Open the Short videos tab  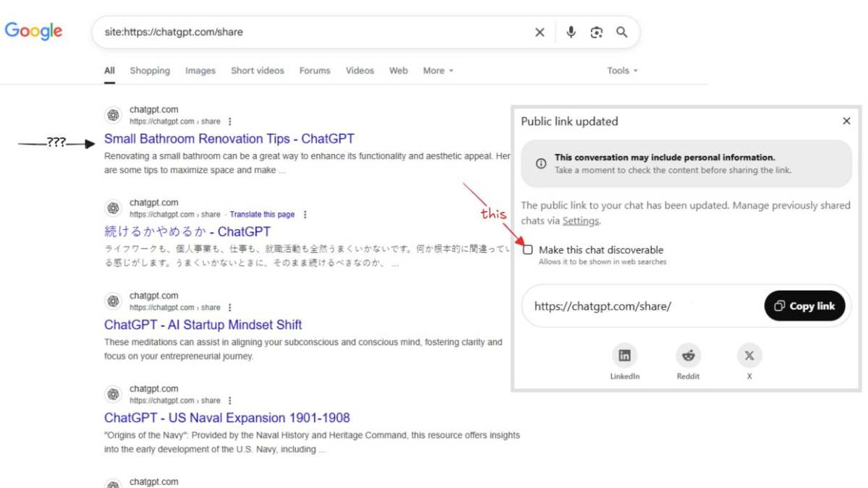pos(258,71)
